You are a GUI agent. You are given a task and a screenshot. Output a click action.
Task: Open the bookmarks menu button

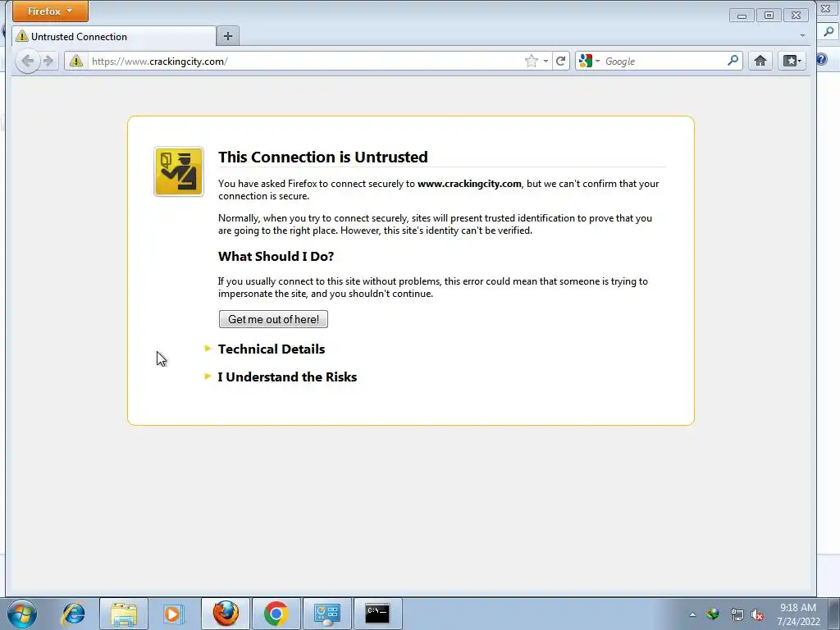pyautogui.click(x=792, y=61)
